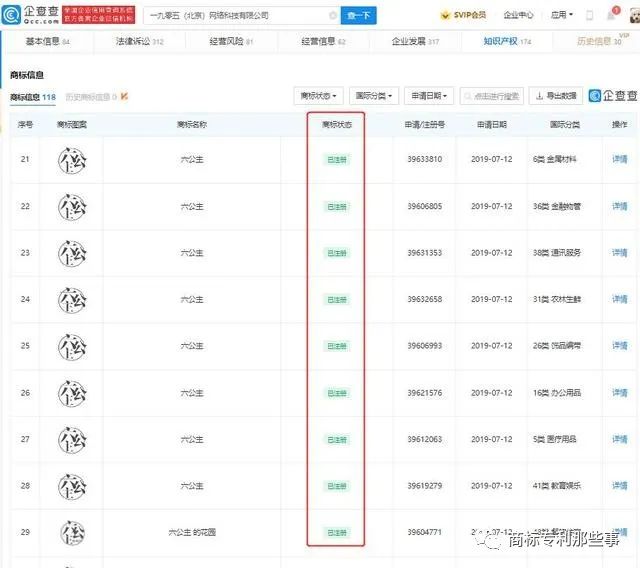
Task: Open the notification bell
Action: click(612, 15)
